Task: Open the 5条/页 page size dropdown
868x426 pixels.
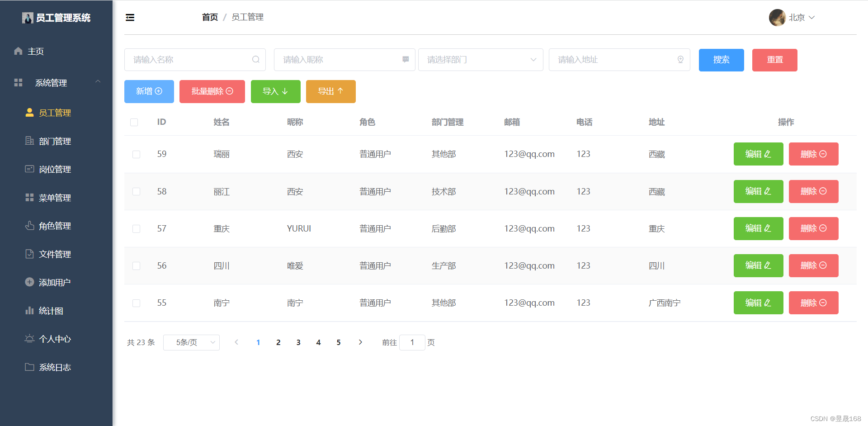Action: coord(192,342)
